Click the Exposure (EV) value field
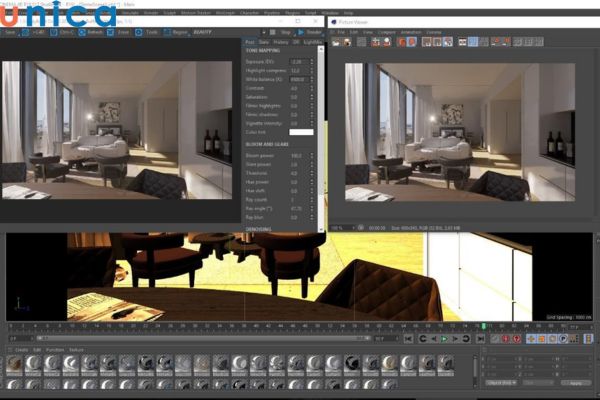The width and height of the screenshot is (600, 400). tap(296, 62)
